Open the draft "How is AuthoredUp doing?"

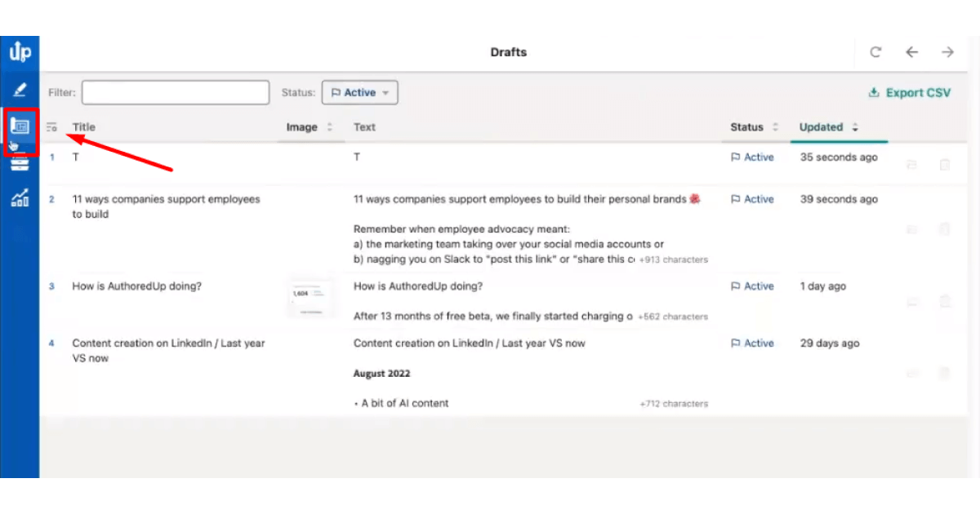pos(136,286)
